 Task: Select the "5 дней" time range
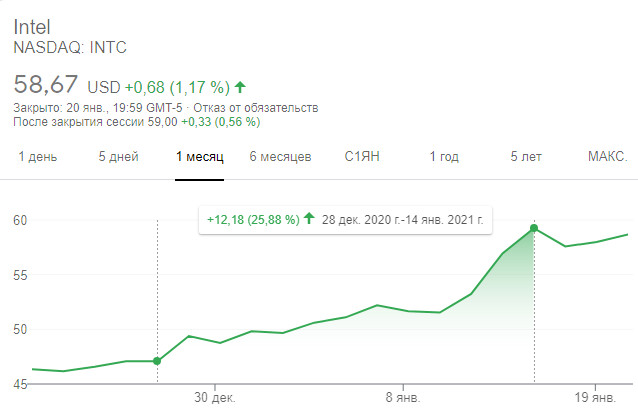pyautogui.click(x=118, y=157)
